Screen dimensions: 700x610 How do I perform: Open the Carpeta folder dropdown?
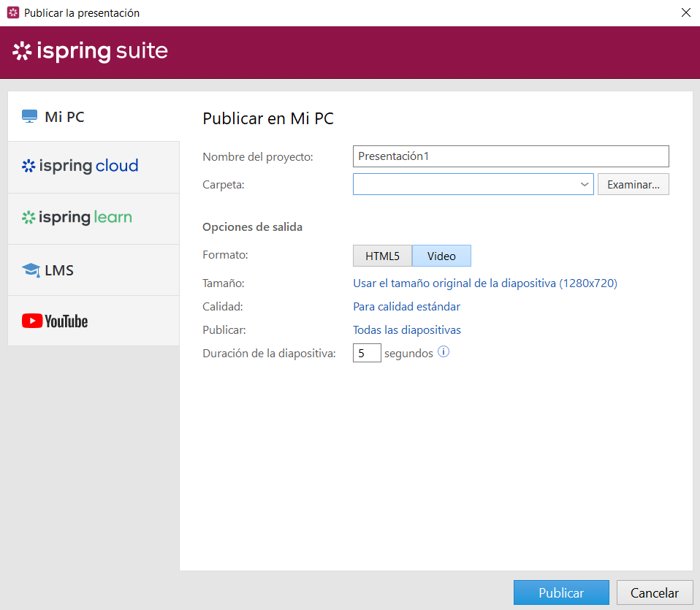(x=584, y=184)
